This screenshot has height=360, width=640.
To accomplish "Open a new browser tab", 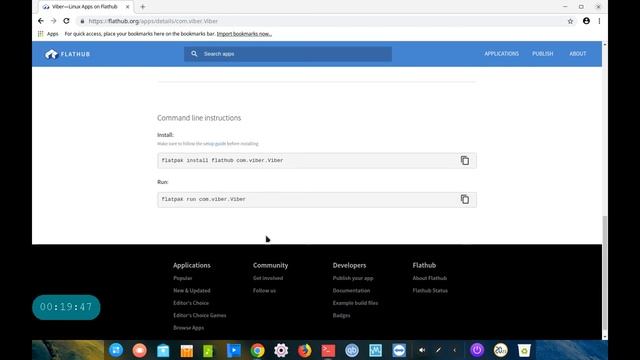I will 142,7.
